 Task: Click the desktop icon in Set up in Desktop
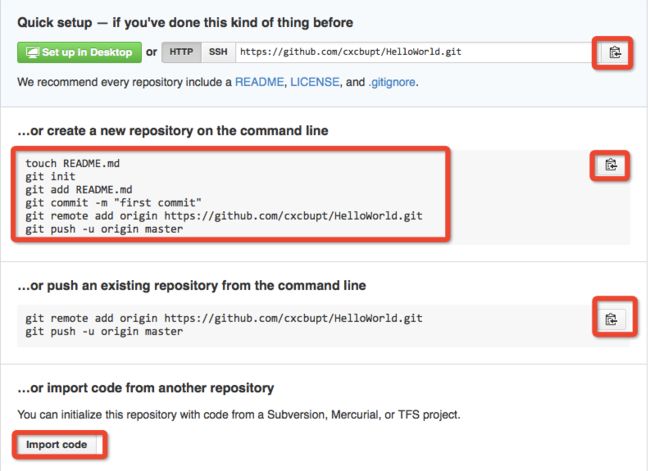tap(32, 53)
